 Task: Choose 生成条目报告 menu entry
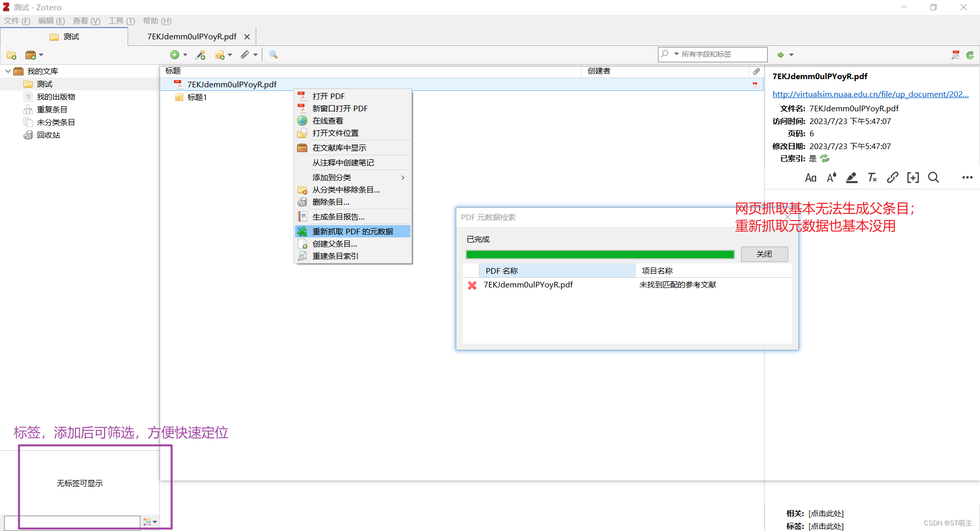tap(353, 216)
